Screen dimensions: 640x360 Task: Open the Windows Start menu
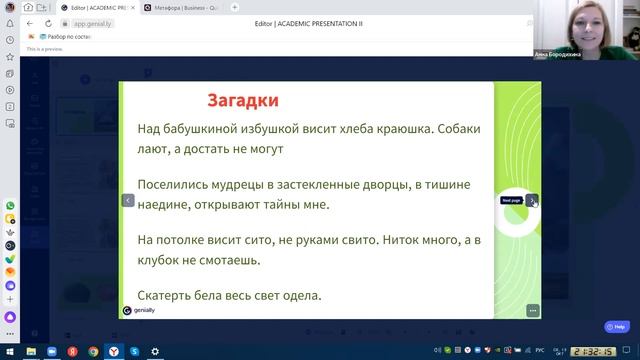[x=10, y=351]
